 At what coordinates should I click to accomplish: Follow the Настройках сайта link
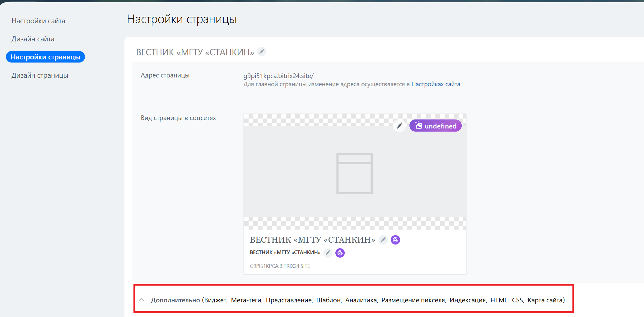coord(436,84)
